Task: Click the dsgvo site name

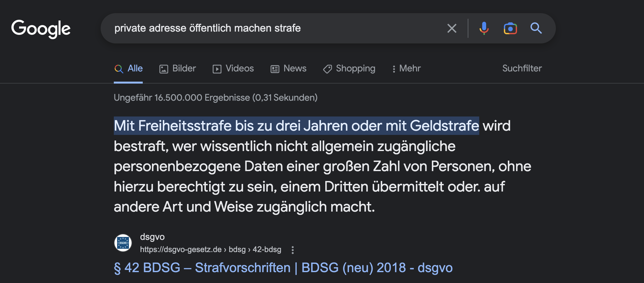Action: pos(152,237)
